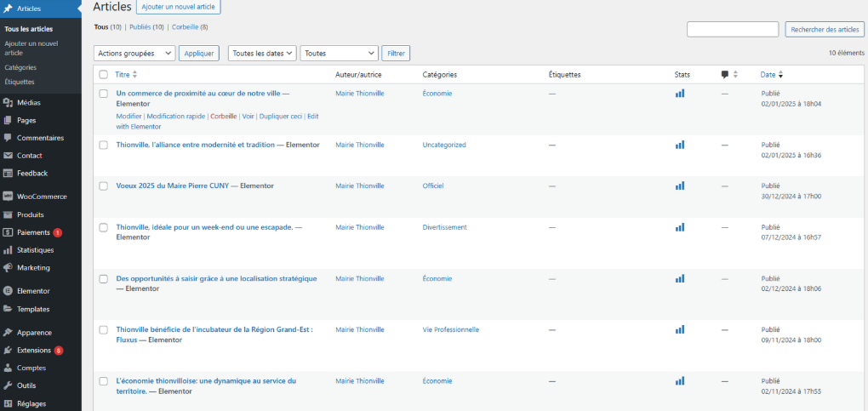Open the Médias sidebar icon
Viewport: 868px width, 411px height.
(x=8, y=102)
